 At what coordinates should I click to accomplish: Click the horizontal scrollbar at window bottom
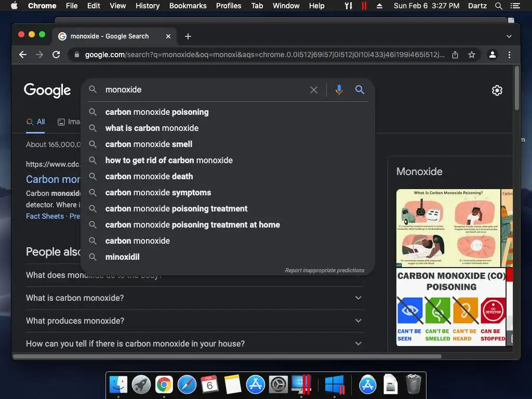click(x=227, y=356)
